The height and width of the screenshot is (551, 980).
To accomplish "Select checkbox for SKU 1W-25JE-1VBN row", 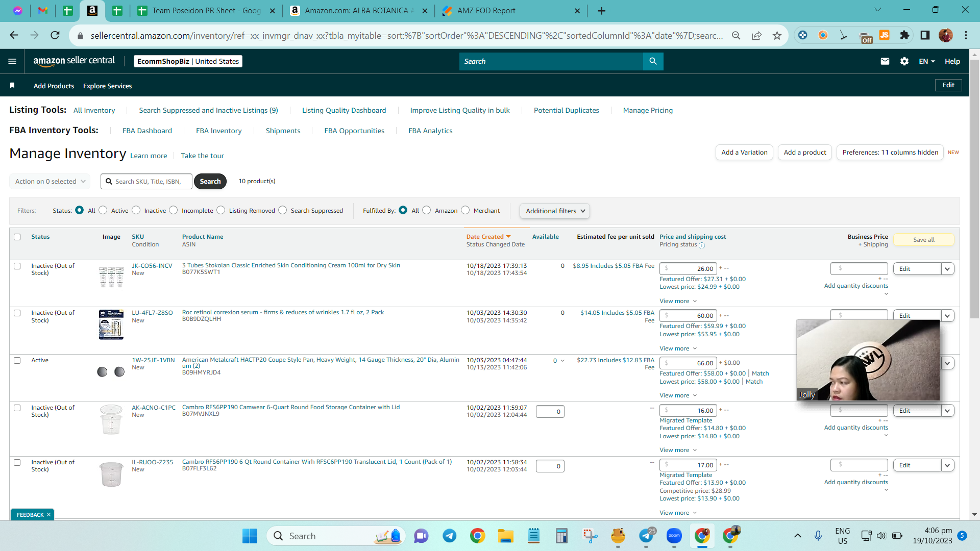I will click(x=17, y=360).
